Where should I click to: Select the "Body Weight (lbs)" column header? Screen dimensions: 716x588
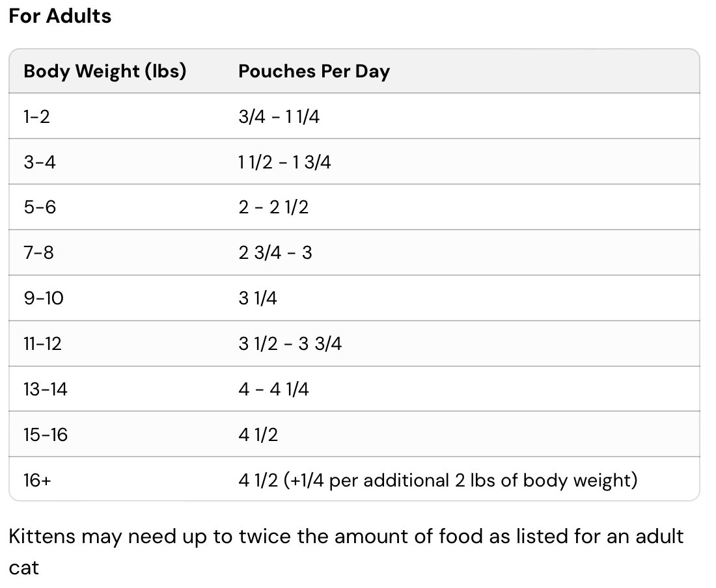(x=105, y=72)
